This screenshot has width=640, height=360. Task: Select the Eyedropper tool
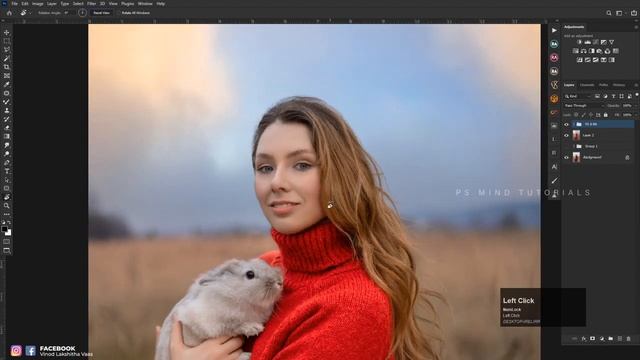click(x=7, y=84)
